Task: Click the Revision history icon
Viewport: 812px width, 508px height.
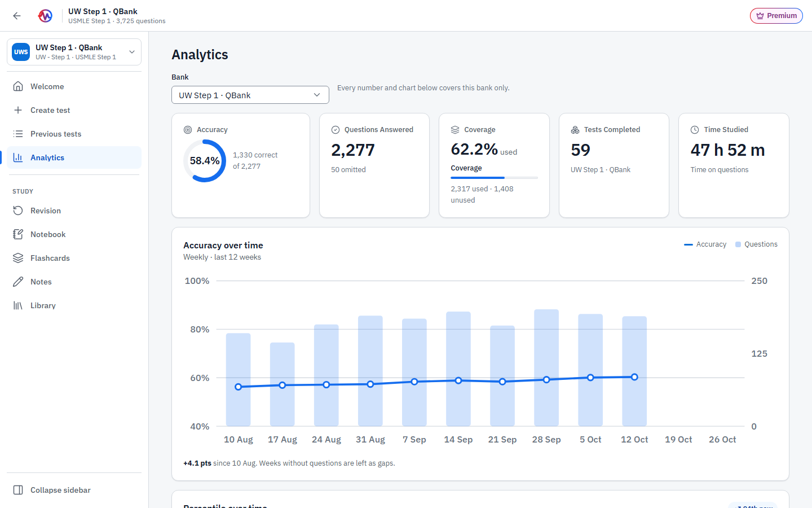Action: pos(18,211)
